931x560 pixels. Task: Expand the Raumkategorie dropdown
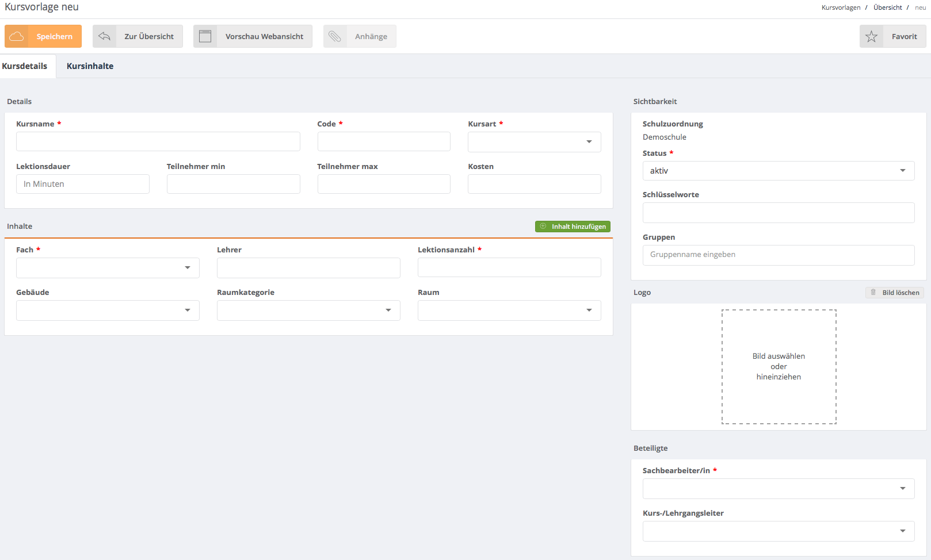pos(308,310)
